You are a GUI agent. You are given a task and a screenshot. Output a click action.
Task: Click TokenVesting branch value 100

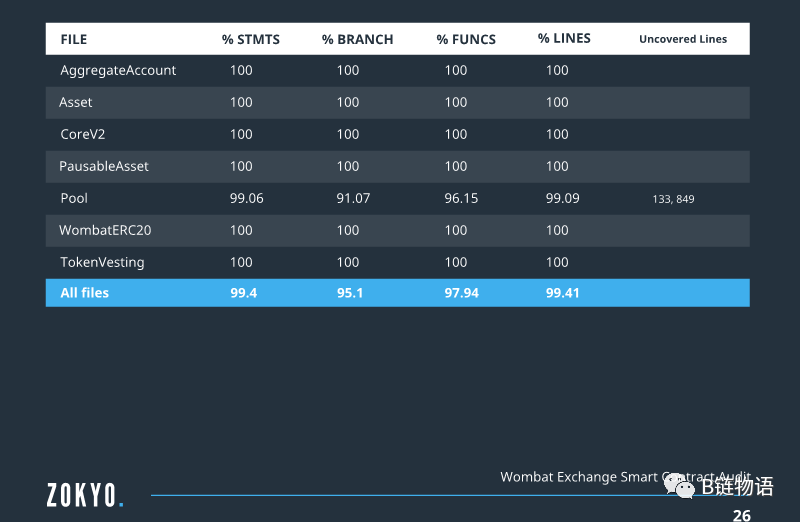347,262
